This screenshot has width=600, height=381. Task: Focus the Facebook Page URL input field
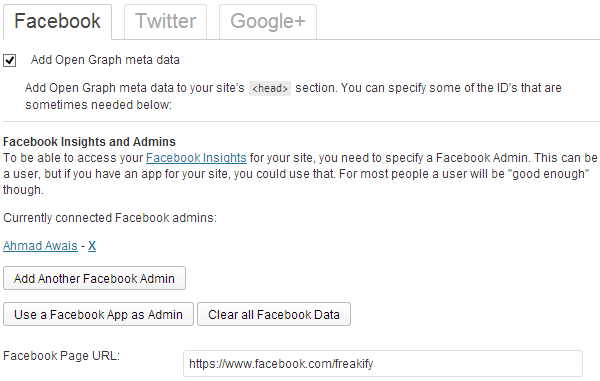pos(383,363)
